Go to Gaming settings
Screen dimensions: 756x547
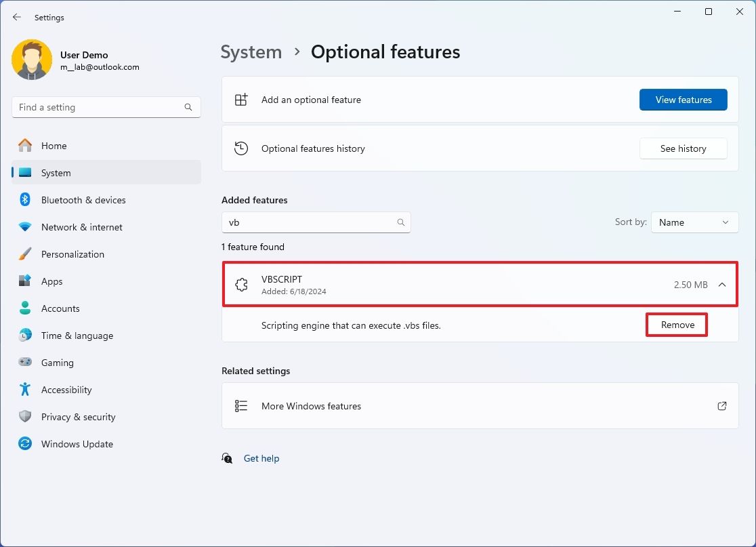click(x=106, y=362)
